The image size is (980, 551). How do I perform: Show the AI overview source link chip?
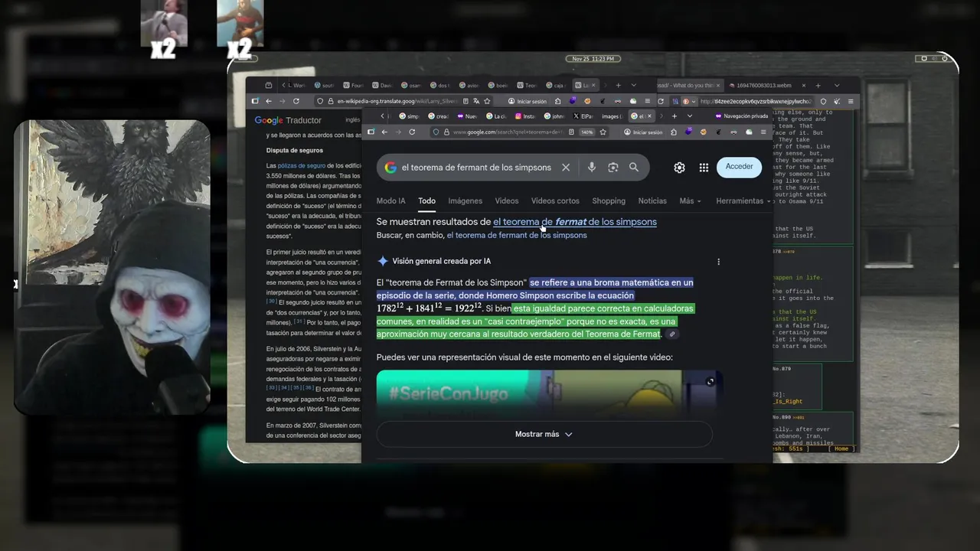pyautogui.click(x=672, y=334)
